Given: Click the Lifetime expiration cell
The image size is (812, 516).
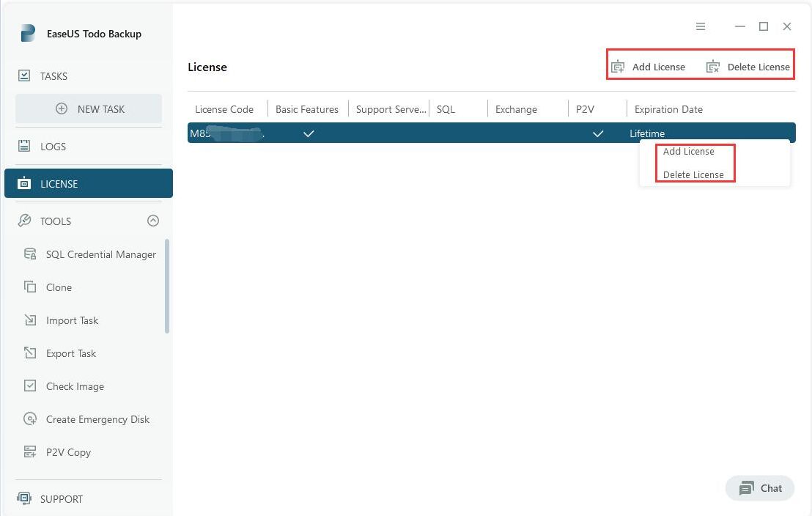Looking at the screenshot, I should [647, 133].
